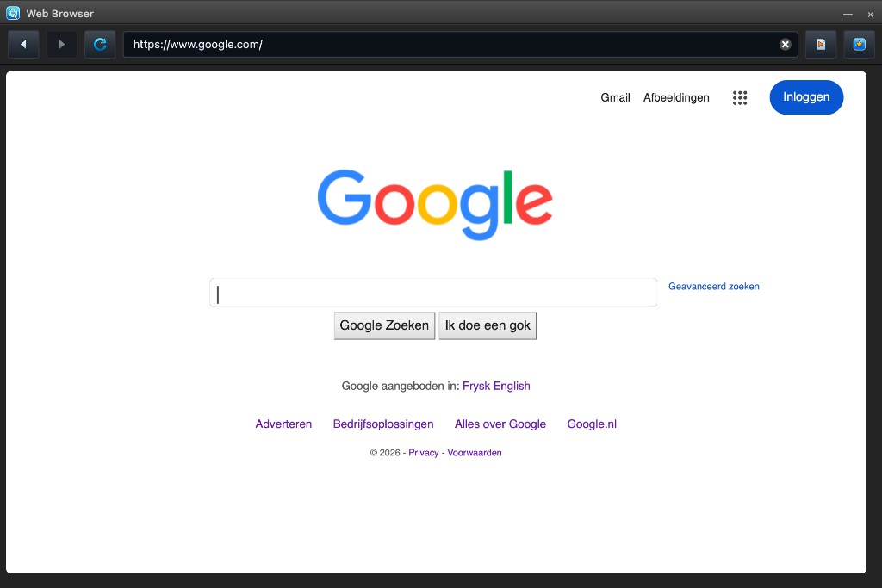Viewport: 882px width, 588px height.
Task: Open the Privacy footer link
Action: tap(424, 453)
